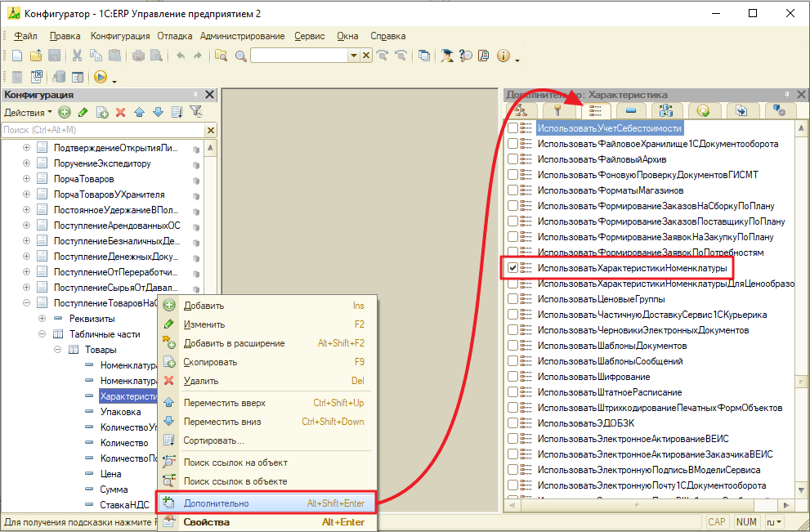Select the СтавкаНДС attribute in the tree
The height and width of the screenshot is (532, 810).
[124, 505]
